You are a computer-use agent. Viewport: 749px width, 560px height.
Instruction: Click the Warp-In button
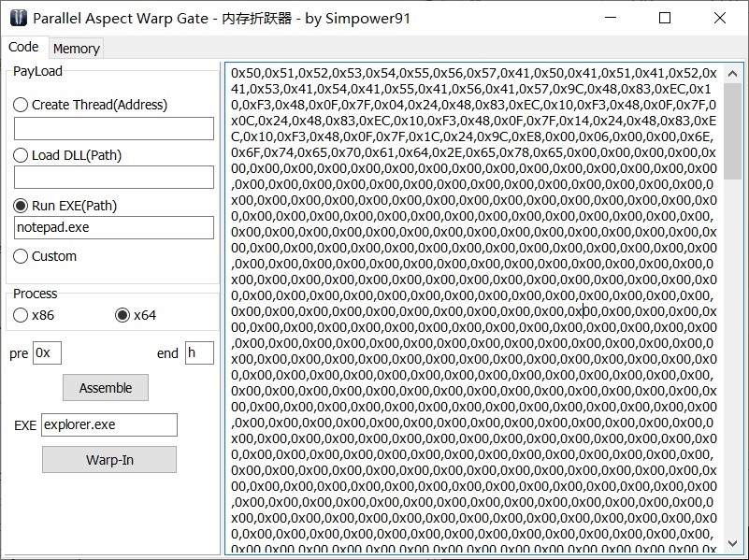[x=109, y=460]
